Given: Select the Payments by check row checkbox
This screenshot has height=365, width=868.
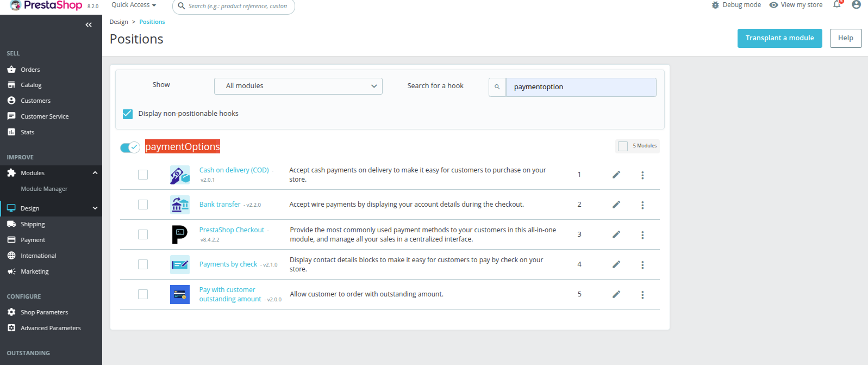Looking at the screenshot, I should pyautogui.click(x=143, y=264).
